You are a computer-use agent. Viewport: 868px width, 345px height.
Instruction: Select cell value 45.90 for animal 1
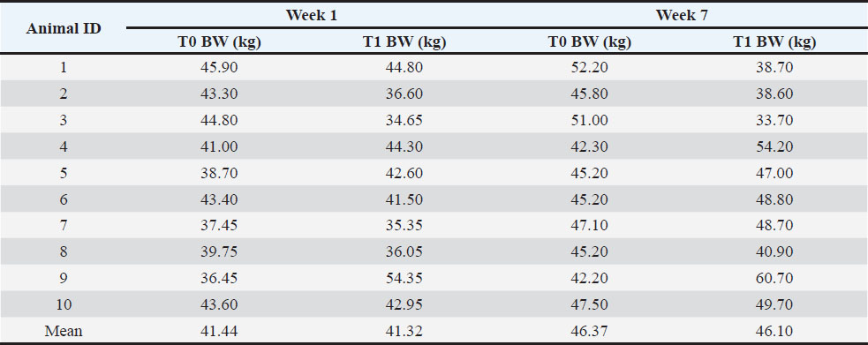coord(219,67)
